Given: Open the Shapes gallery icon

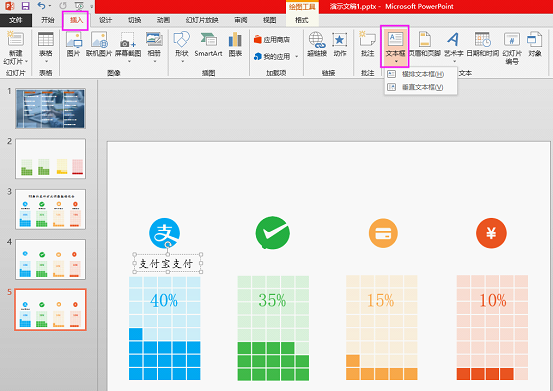Looking at the screenshot, I should 182,39.
